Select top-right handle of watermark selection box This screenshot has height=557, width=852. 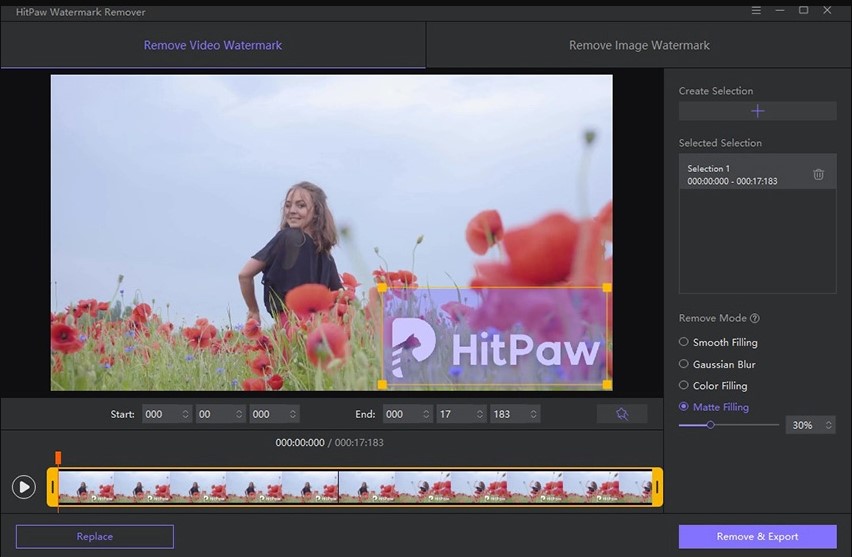click(607, 287)
